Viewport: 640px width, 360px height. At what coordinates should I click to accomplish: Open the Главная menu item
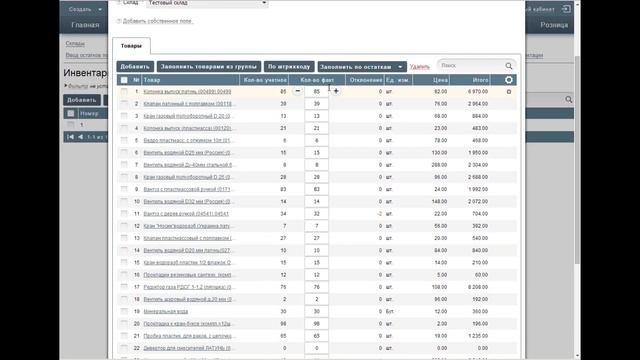coord(85,25)
